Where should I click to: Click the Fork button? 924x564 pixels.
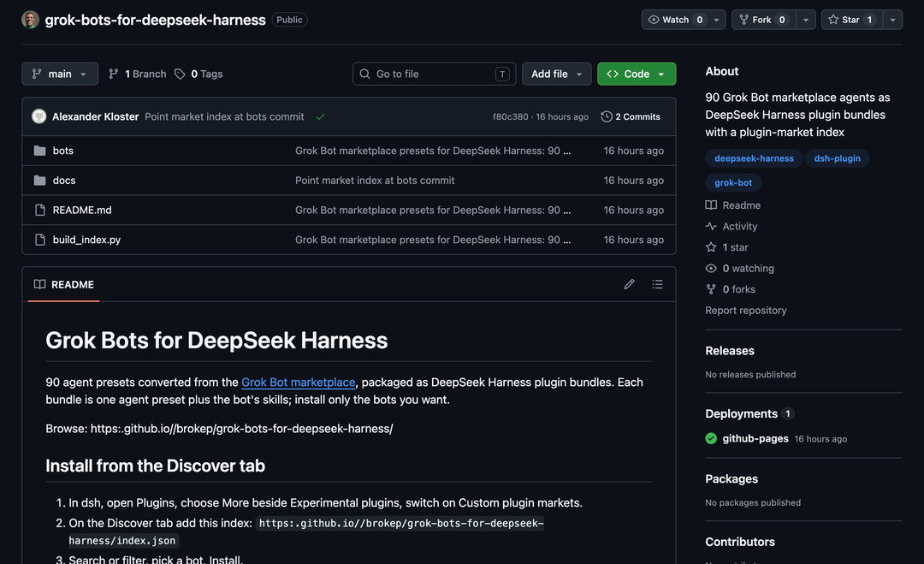tap(763, 20)
